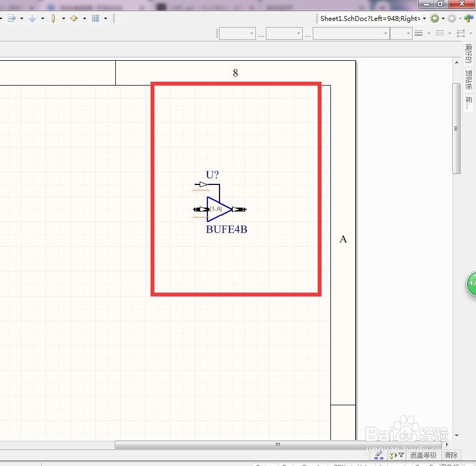Click the vertical scrollbar down arrow

(x=457, y=435)
